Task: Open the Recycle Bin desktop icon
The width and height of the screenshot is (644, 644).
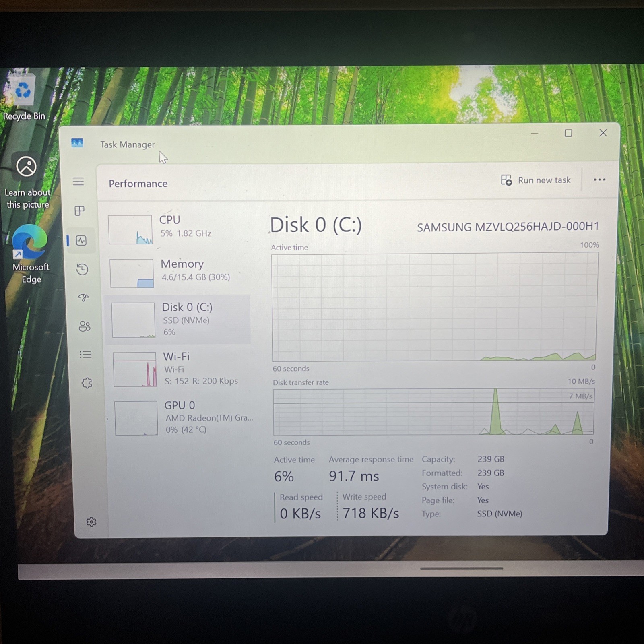Action: pos(24,97)
